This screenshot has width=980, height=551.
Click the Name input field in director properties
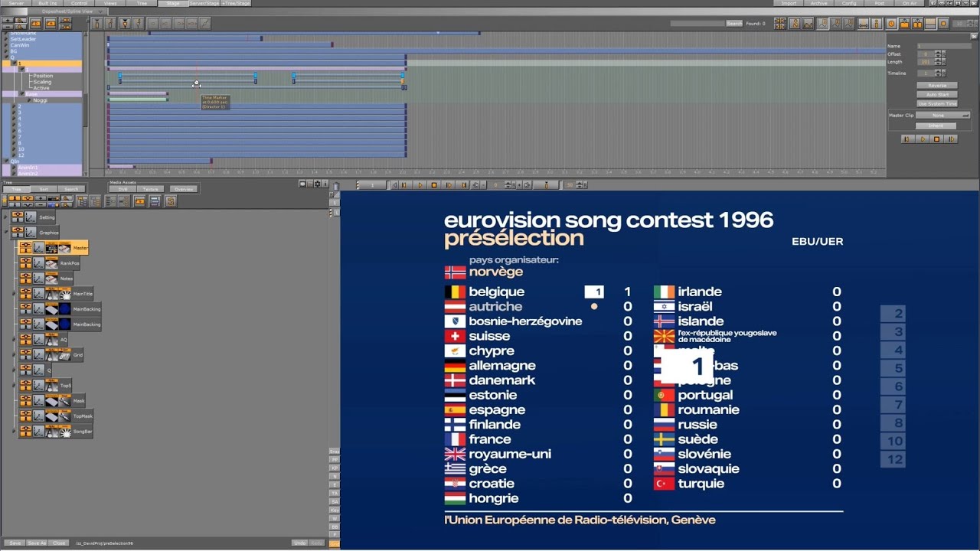pyautogui.click(x=943, y=47)
